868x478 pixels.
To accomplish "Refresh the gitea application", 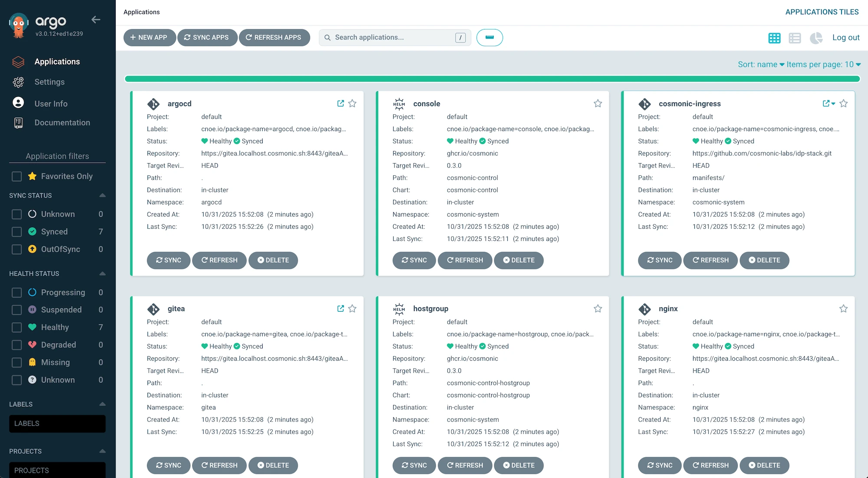I will tap(219, 465).
